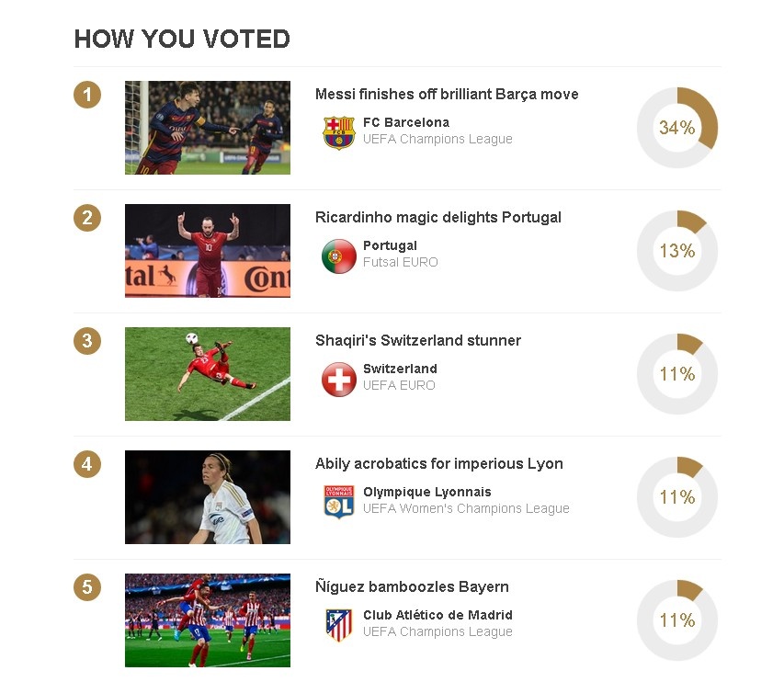Open the Shaqiri bicycle kick thumbnail
This screenshot has width=784, height=682.
[208, 374]
